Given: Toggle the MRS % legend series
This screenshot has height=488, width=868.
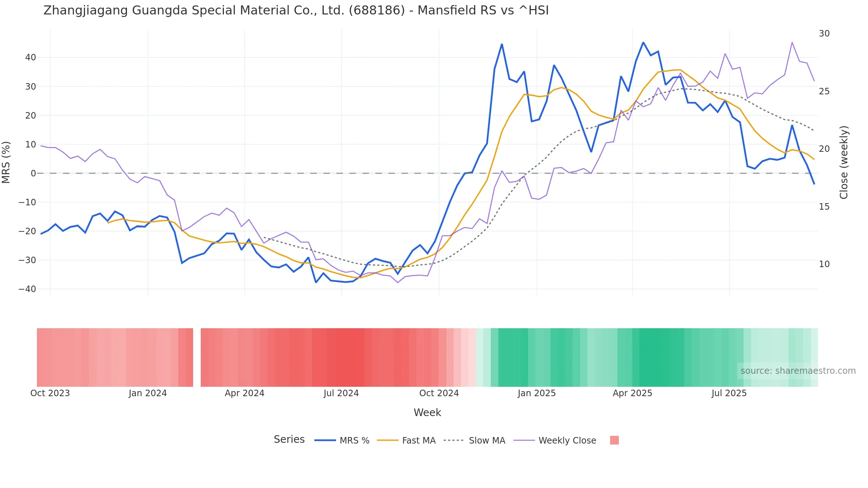Looking at the screenshot, I should pos(342,440).
